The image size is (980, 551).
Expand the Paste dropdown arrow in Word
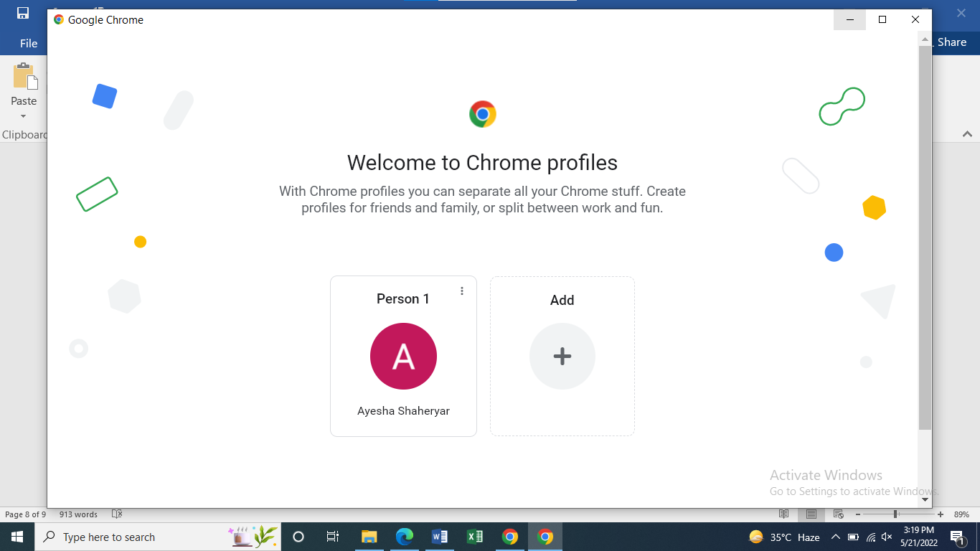point(23,116)
